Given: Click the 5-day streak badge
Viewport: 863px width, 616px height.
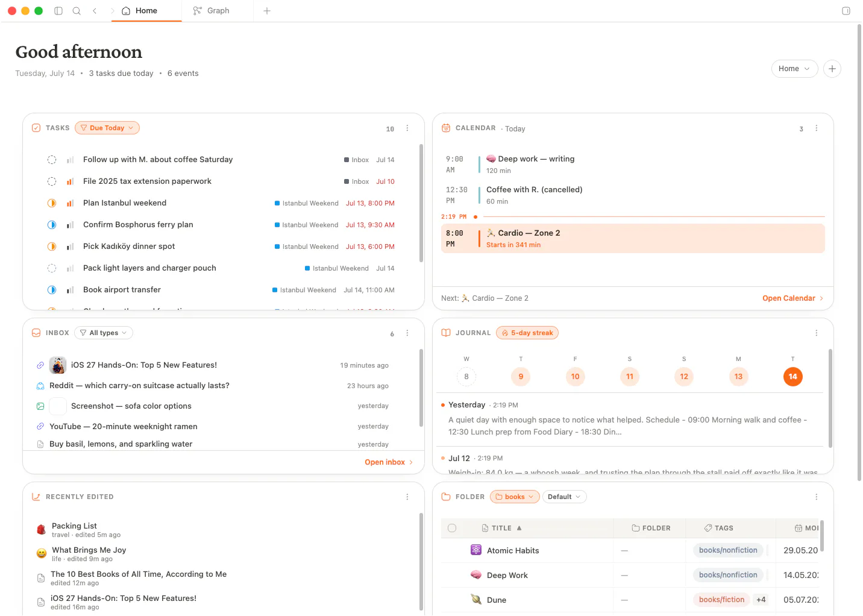Looking at the screenshot, I should point(527,333).
